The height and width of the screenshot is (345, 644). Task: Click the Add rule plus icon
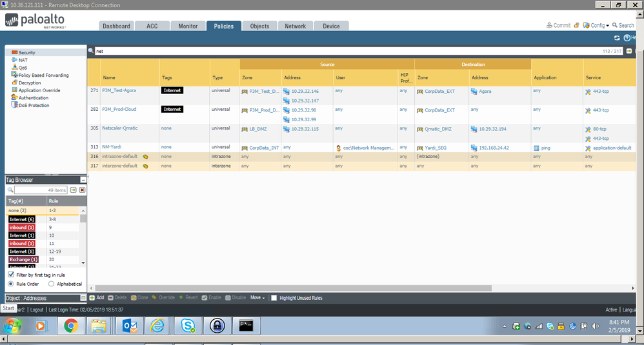92,298
